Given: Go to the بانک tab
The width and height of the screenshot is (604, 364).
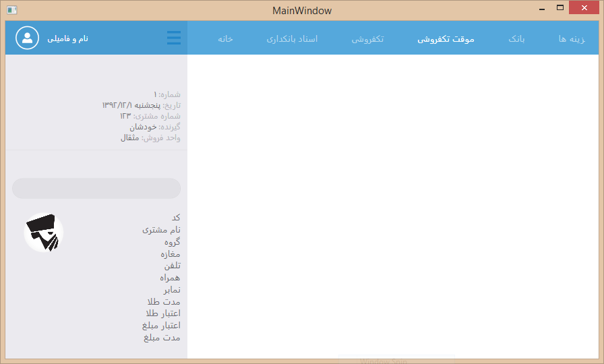Looking at the screenshot, I should pos(516,39).
